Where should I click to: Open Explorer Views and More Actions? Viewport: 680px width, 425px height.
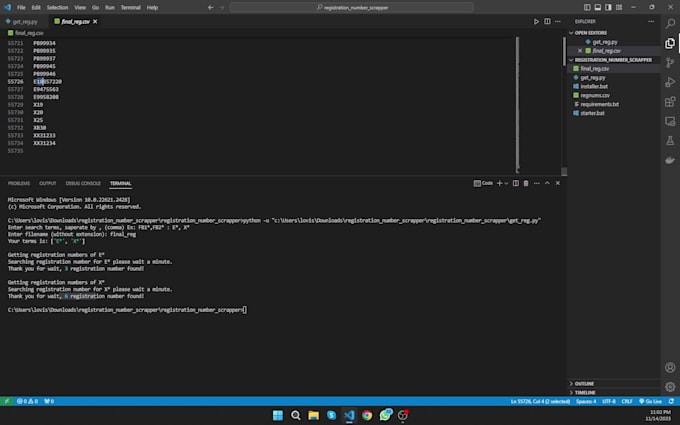(x=651, y=21)
